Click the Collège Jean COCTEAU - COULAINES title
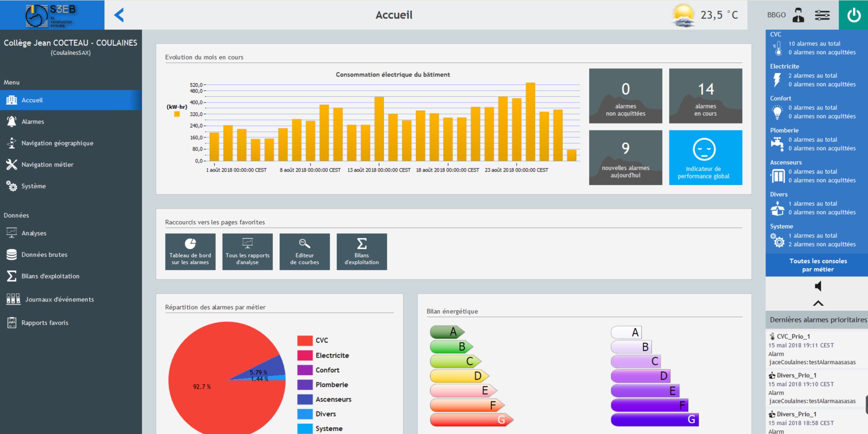Viewport: 868px width, 434px height. tap(71, 43)
